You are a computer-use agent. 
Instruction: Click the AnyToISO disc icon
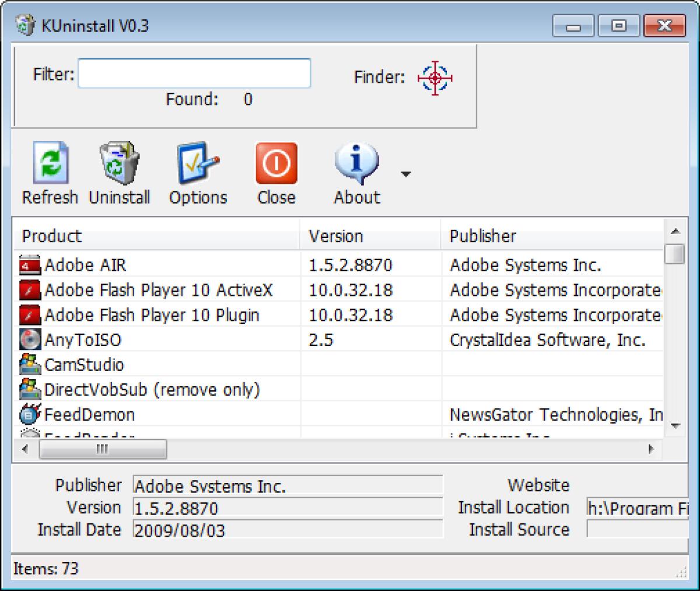click(30, 340)
